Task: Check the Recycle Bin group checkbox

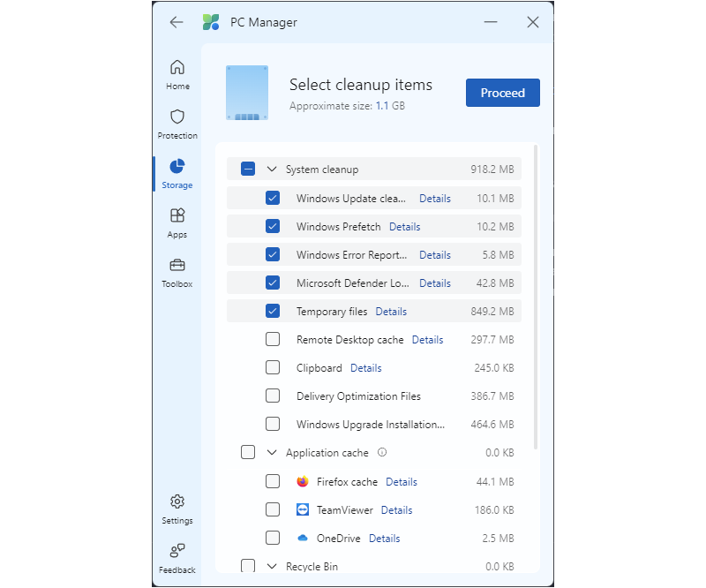Action: point(248,566)
